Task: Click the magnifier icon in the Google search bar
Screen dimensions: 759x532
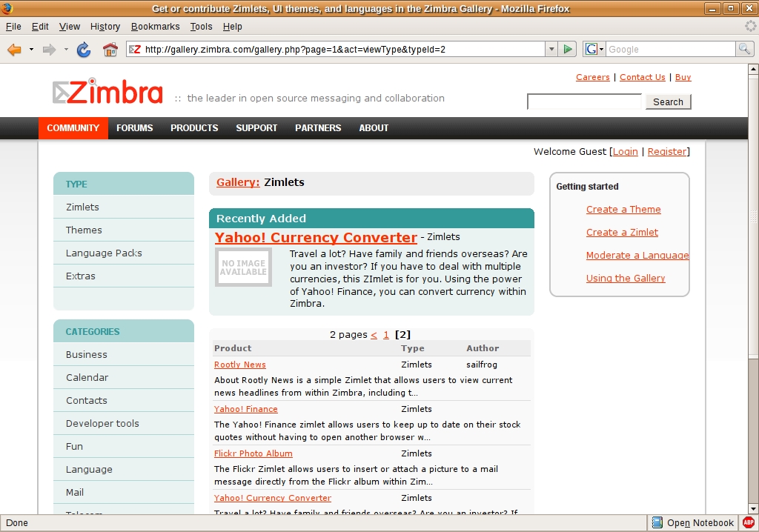Action: tap(743, 49)
